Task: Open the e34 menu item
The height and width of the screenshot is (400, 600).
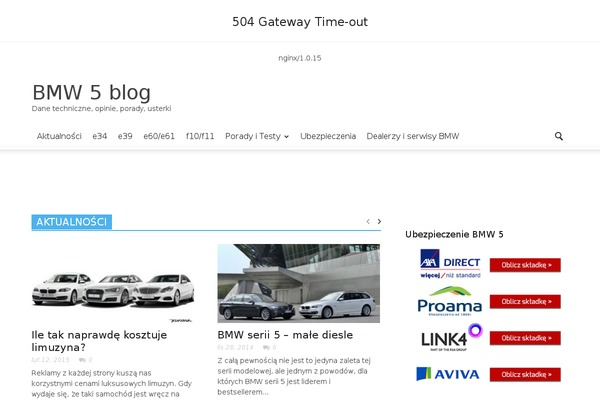Action: [99, 136]
